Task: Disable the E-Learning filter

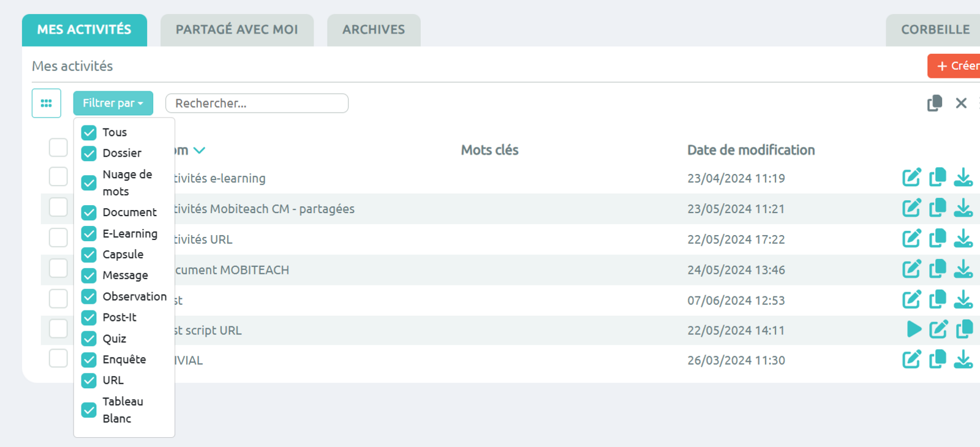Action: (x=89, y=234)
